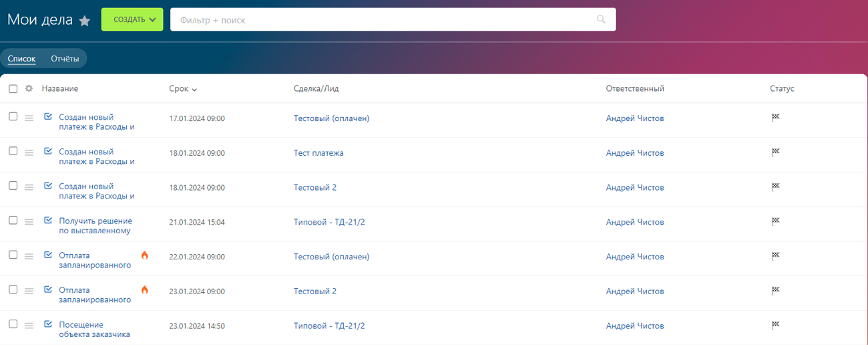Open Андрей Чистов on the 21.01.2024 15:04 row
868x345 pixels.
click(634, 222)
